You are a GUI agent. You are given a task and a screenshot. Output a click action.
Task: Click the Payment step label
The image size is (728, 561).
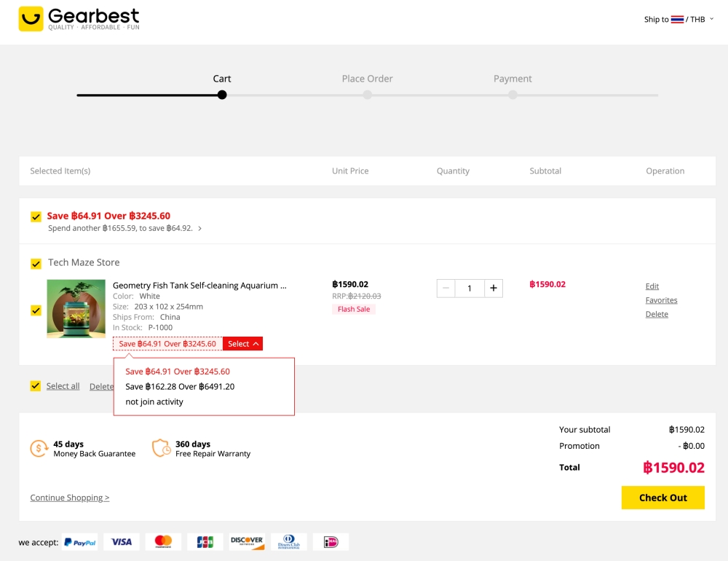(513, 79)
